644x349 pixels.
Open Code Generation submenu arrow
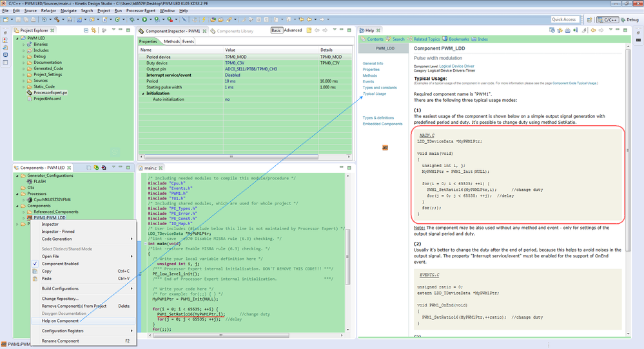click(132, 239)
